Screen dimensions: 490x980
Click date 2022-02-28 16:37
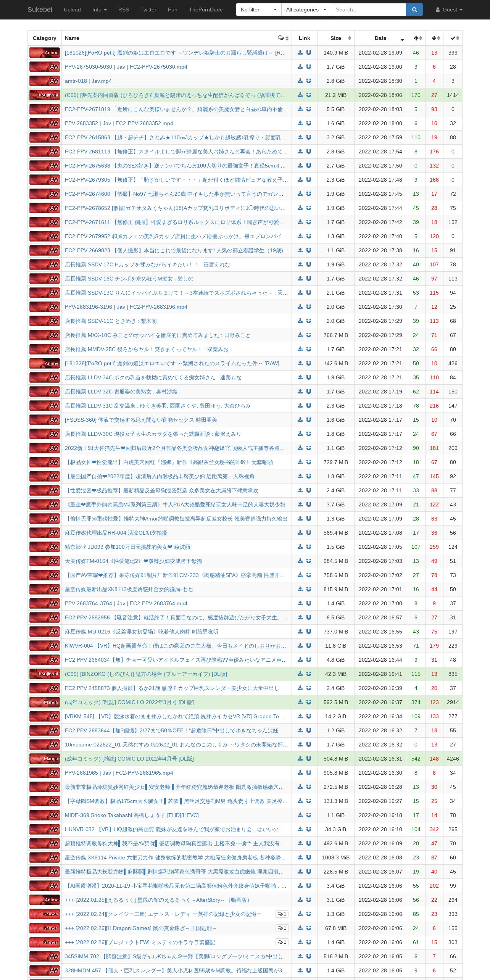coord(380,702)
